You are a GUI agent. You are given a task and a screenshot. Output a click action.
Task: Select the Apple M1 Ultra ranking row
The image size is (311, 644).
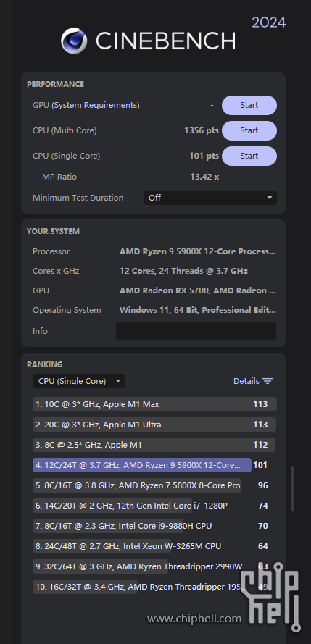(x=154, y=425)
